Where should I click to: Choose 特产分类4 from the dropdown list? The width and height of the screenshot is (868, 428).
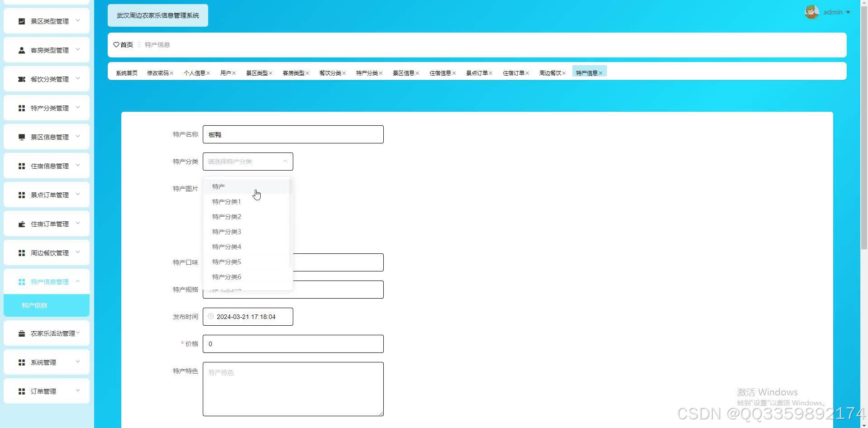(246, 247)
